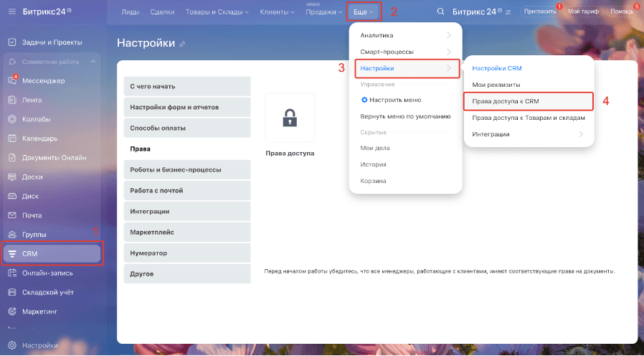Open CRM in the left sidebar

point(52,254)
